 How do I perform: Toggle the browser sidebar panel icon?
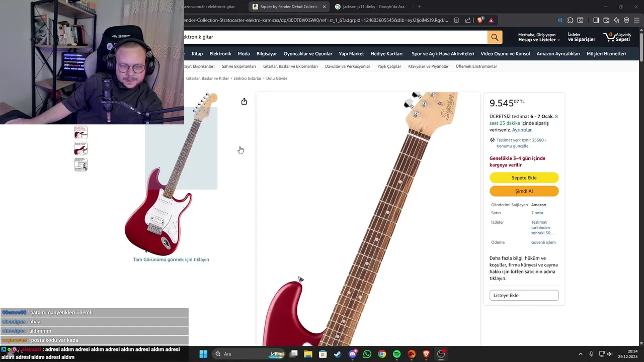596,20
